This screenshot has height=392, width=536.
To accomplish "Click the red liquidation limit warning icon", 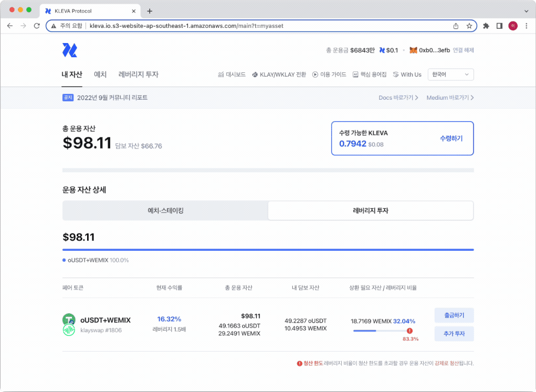I will (409, 331).
